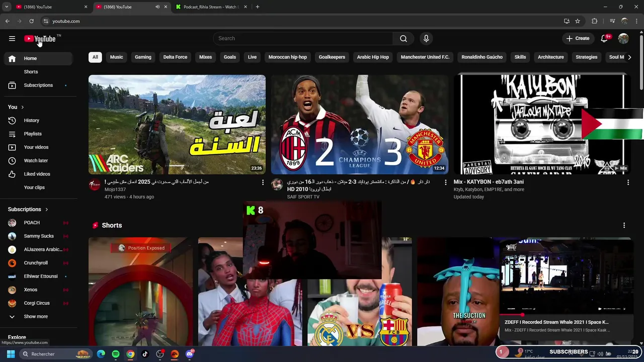Switch to the Podcast_Rihla Stream tab
The width and height of the screenshot is (644, 362).
[210, 7]
